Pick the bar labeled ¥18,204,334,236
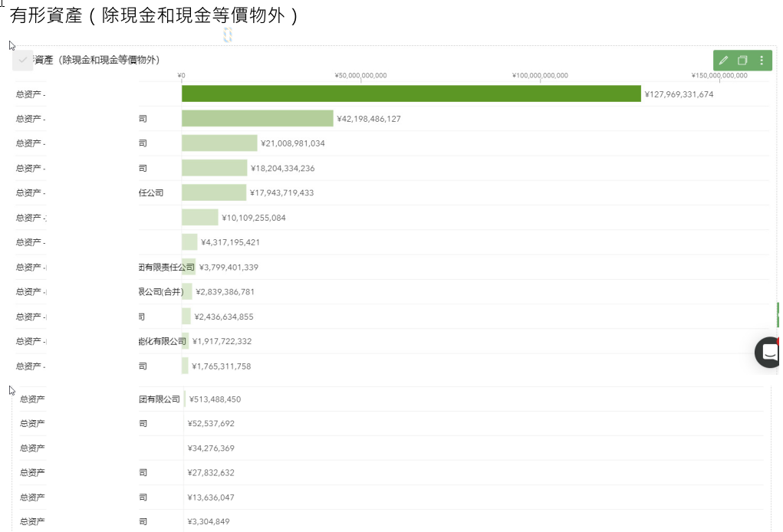The width and height of the screenshot is (783, 532). (214, 168)
